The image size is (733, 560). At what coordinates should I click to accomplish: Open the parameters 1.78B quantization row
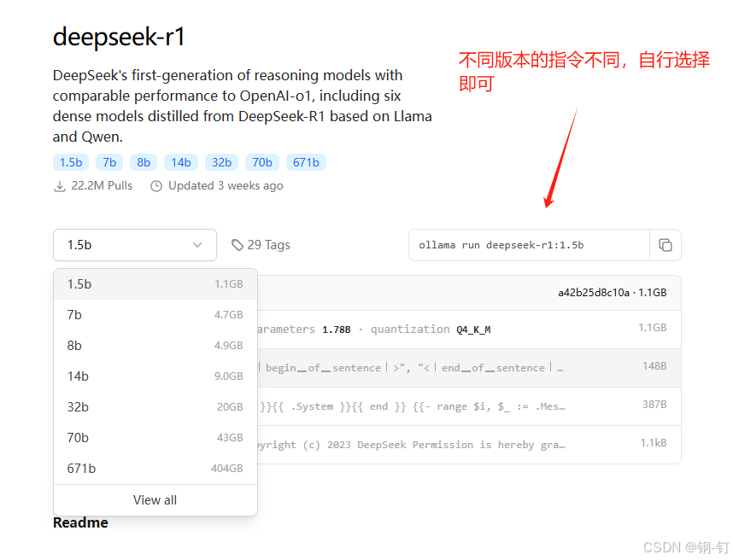(469, 330)
